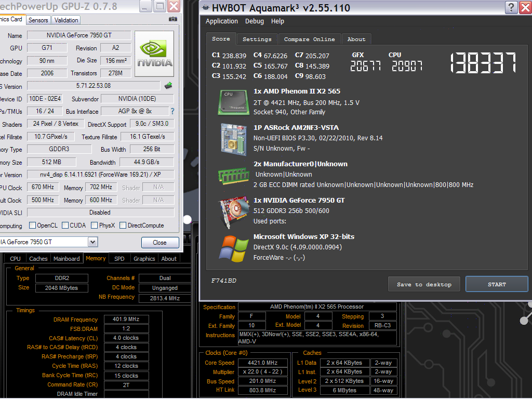The image size is (532, 399).
Task: Click the total score 138337
Action: click(x=483, y=63)
